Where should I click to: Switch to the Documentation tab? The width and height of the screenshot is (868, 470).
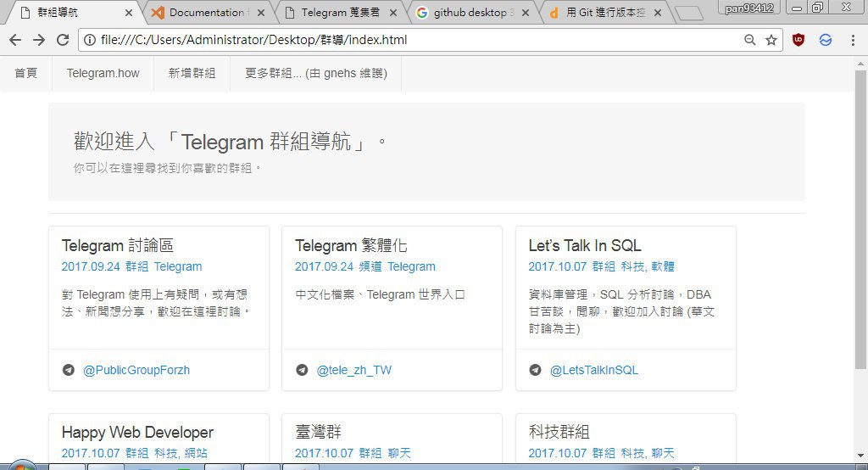(207, 12)
